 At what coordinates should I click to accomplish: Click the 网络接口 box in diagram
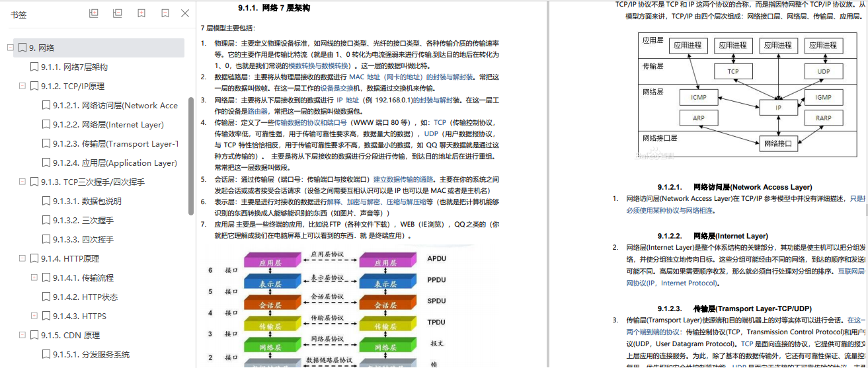click(x=778, y=143)
